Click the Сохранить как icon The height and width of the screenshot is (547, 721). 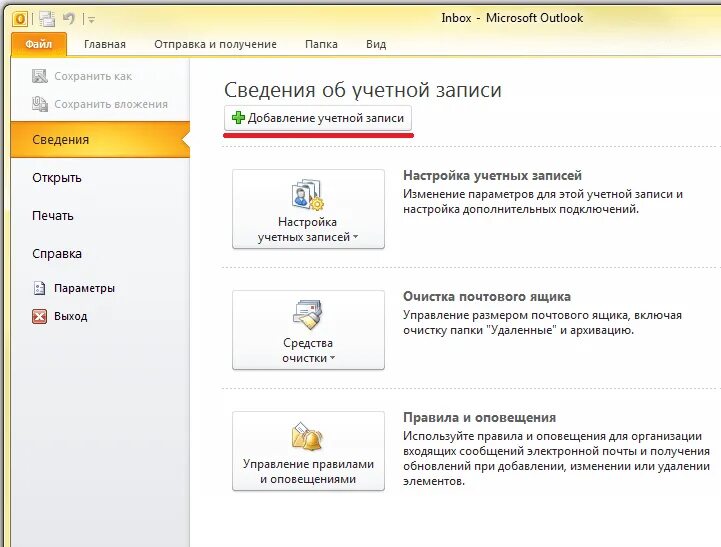pyautogui.click(x=40, y=76)
